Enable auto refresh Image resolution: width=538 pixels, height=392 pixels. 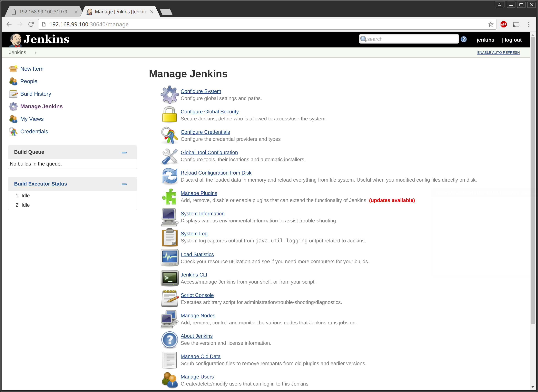tap(498, 53)
